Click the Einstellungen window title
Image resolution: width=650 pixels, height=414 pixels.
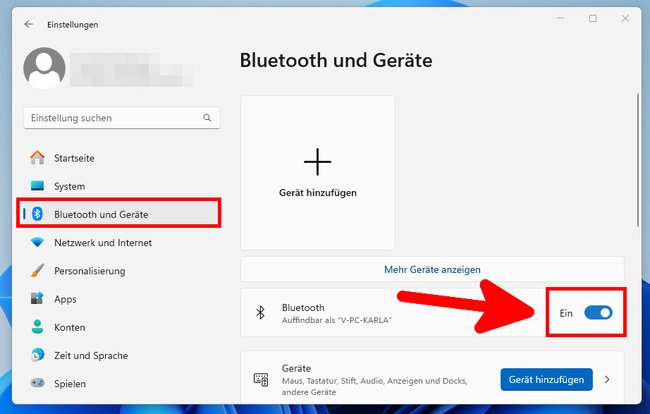(73, 24)
